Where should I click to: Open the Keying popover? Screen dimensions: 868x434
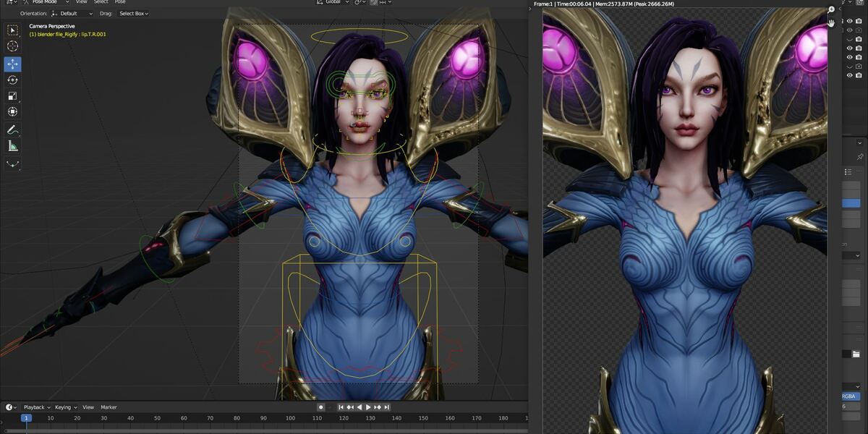pyautogui.click(x=65, y=407)
